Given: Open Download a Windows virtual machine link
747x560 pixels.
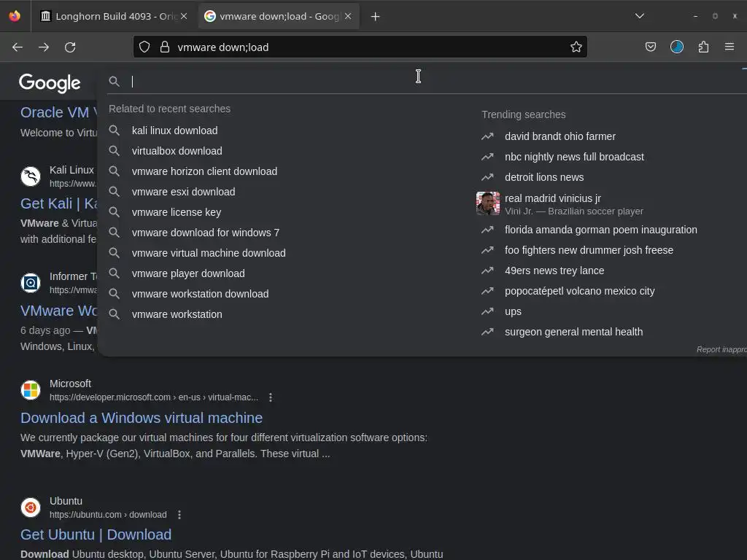Looking at the screenshot, I should [x=142, y=418].
